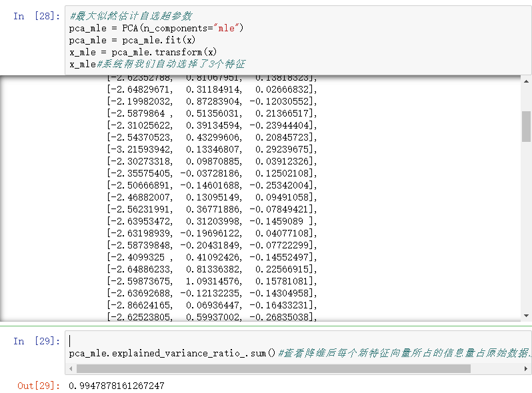
Task: Click the output row starting with -2.5879864
Action: (212, 113)
